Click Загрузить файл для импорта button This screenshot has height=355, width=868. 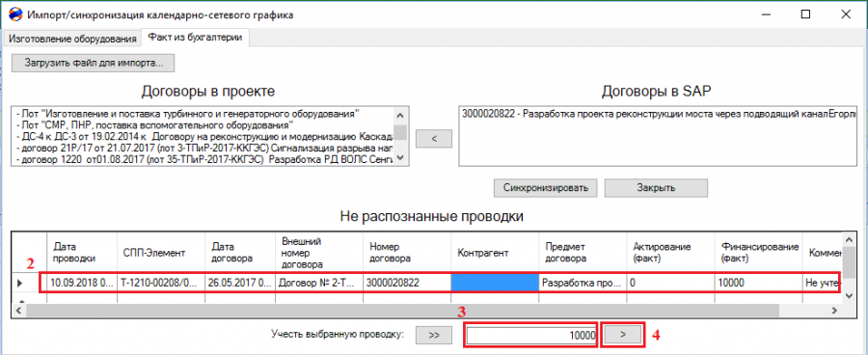(x=94, y=63)
